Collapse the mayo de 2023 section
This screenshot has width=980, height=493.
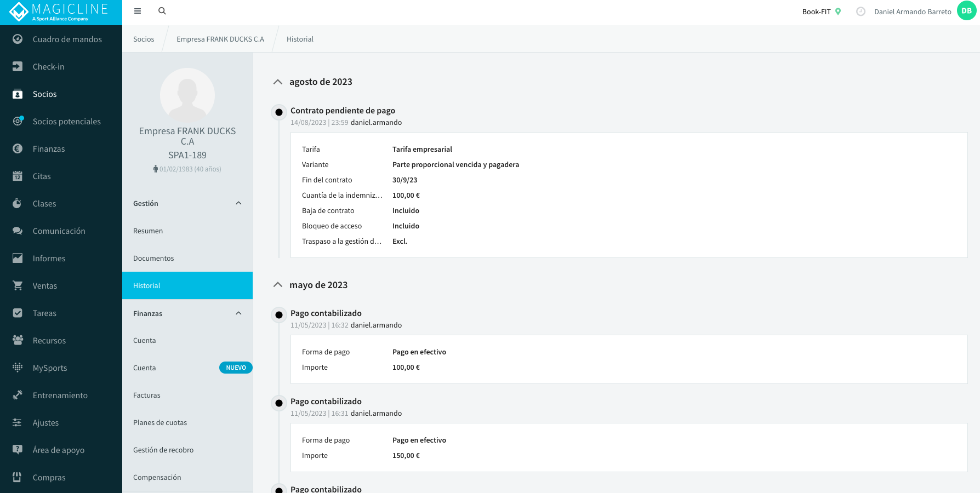click(x=278, y=285)
